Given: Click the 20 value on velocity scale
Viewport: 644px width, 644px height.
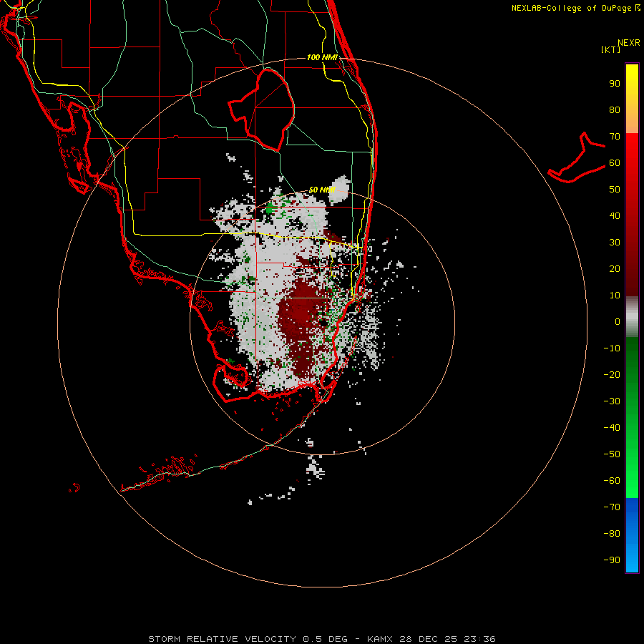Looking at the screenshot, I should [x=615, y=268].
